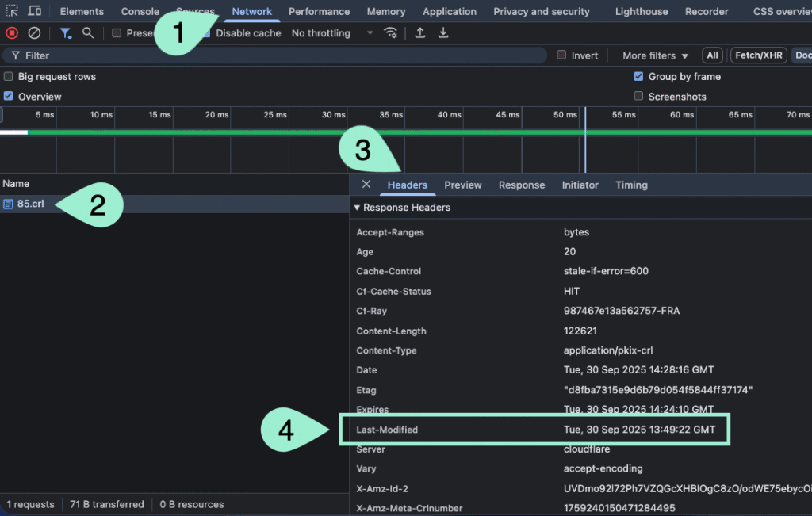Stop recording the network log

click(12, 33)
